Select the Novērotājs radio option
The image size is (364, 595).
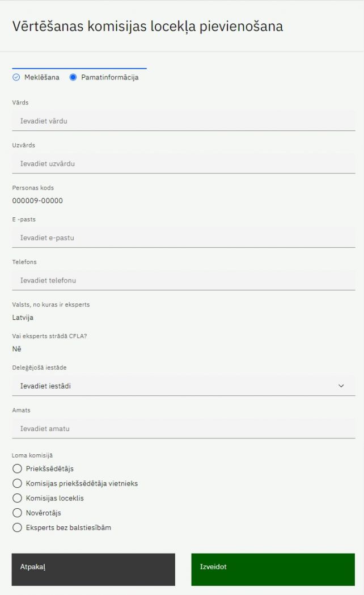pyautogui.click(x=17, y=513)
